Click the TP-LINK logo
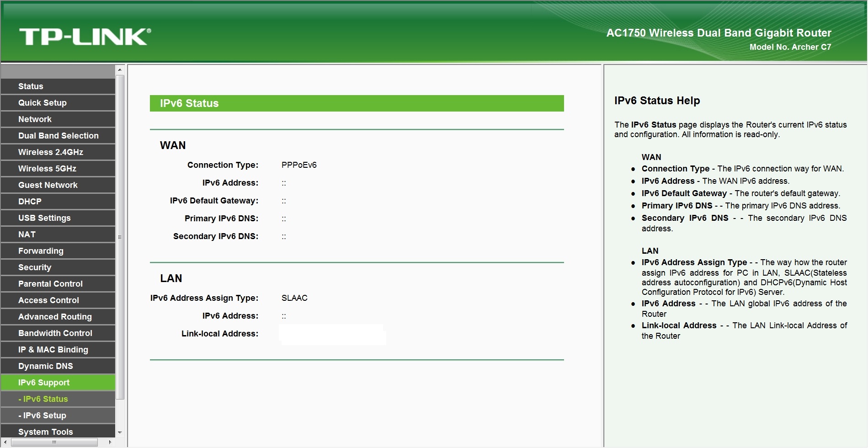Screen dimensions: 868x448 tap(85, 37)
